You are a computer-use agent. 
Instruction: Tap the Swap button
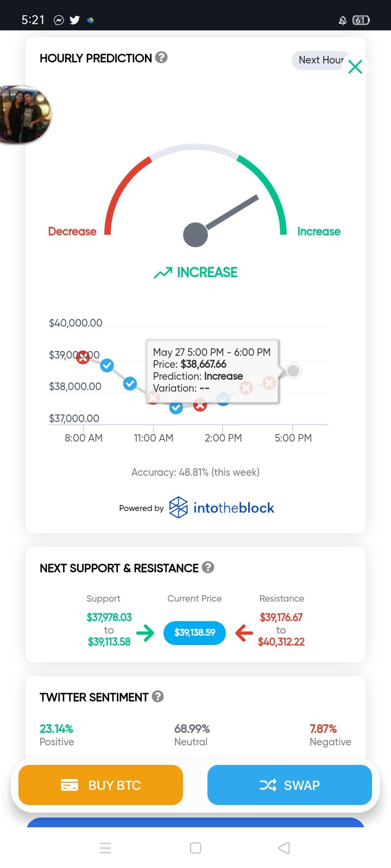pos(289,785)
